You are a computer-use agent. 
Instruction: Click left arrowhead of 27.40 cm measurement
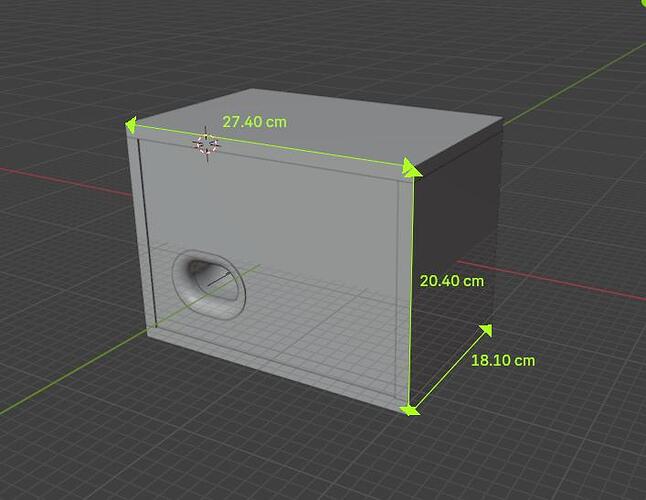tap(131, 124)
